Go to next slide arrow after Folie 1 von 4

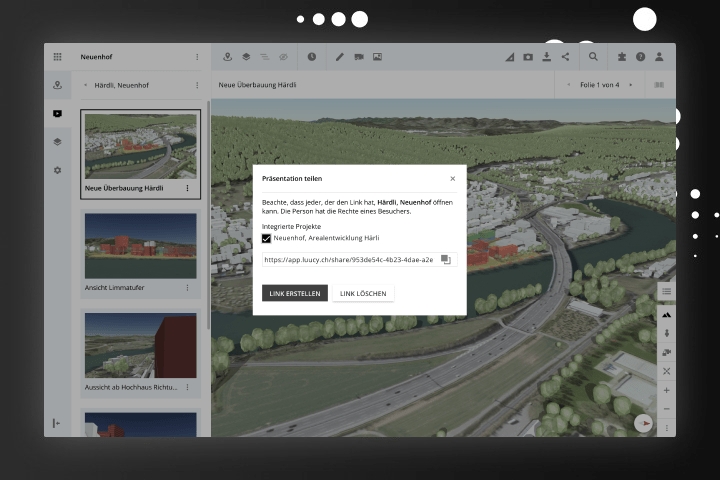[x=630, y=85]
